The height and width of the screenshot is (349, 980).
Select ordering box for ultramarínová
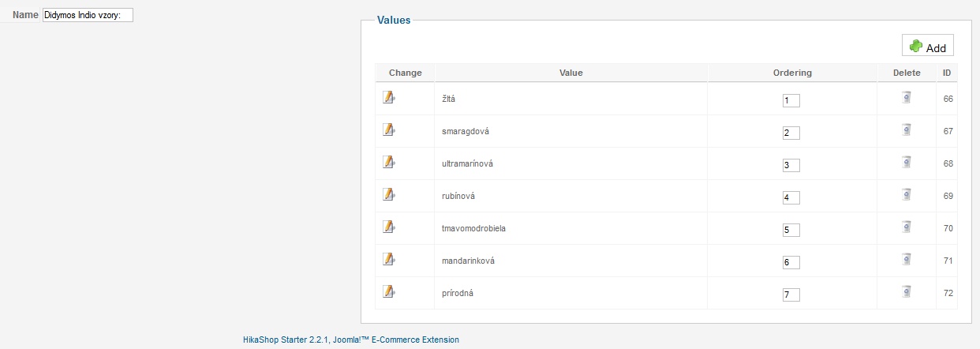[x=791, y=165]
